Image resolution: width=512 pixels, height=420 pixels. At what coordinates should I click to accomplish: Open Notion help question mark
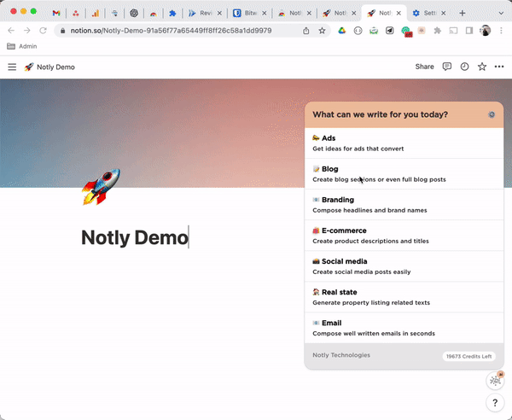click(x=495, y=403)
